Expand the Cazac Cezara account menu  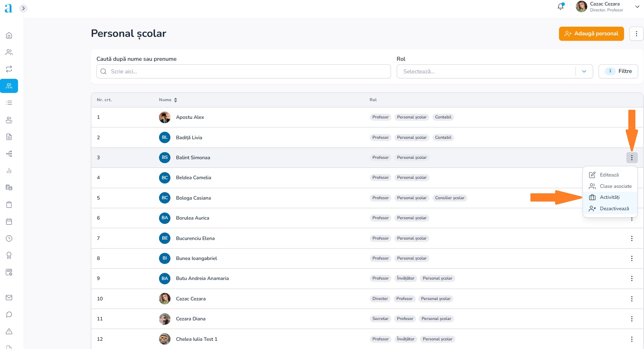[x=637, y=7]
